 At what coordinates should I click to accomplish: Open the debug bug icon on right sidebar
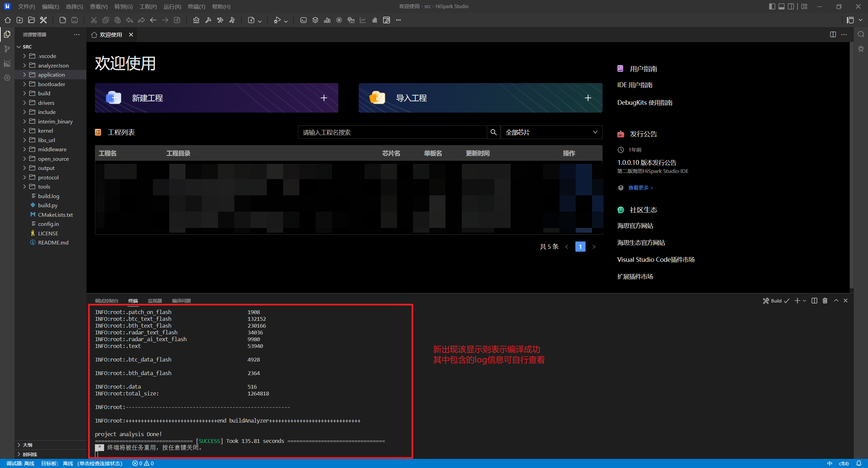click(861, 49)
